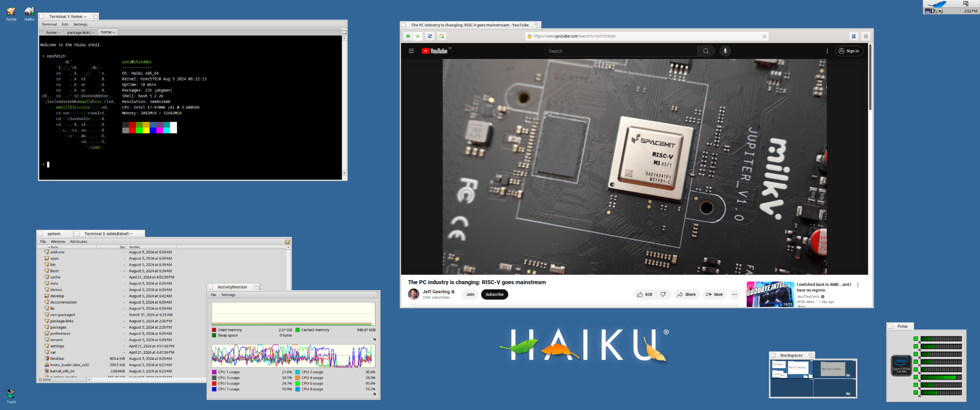Open the more actions ellipsis beside Save
This screenshot has height=410, width=980.
[x=734, y=294]
